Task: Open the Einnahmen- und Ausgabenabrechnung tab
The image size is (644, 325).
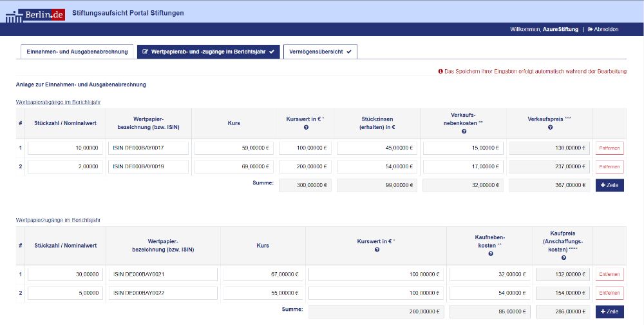Action: pos(77,52)
